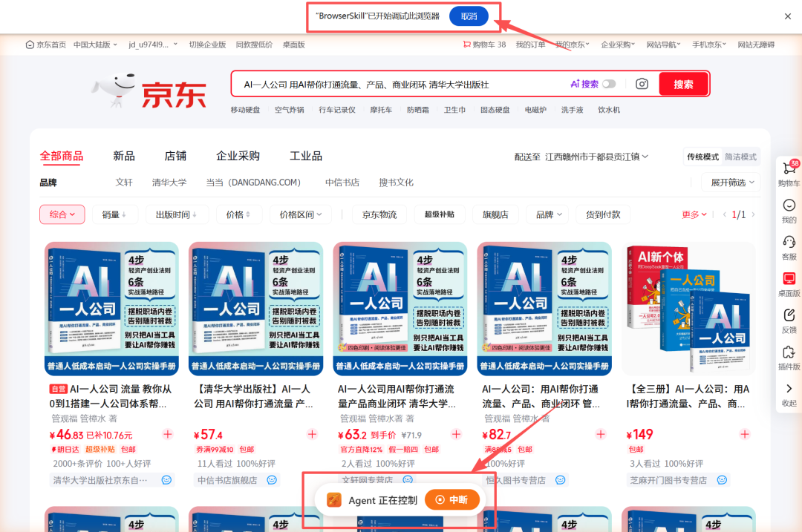Toggle the 货到付款 filter
The height and width of the screenshot is (532, 802).
pyautogui.click(x=603, y=214)
